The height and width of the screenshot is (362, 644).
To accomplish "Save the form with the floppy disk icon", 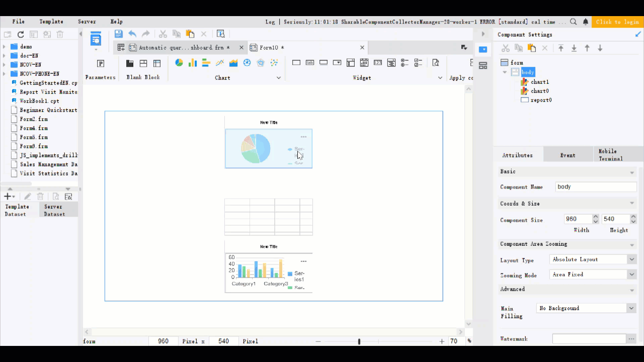I will click(x=118, y=34).
